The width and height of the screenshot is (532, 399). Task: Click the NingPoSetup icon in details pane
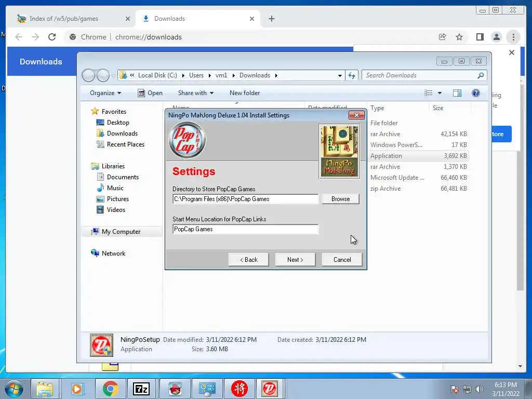101,345
